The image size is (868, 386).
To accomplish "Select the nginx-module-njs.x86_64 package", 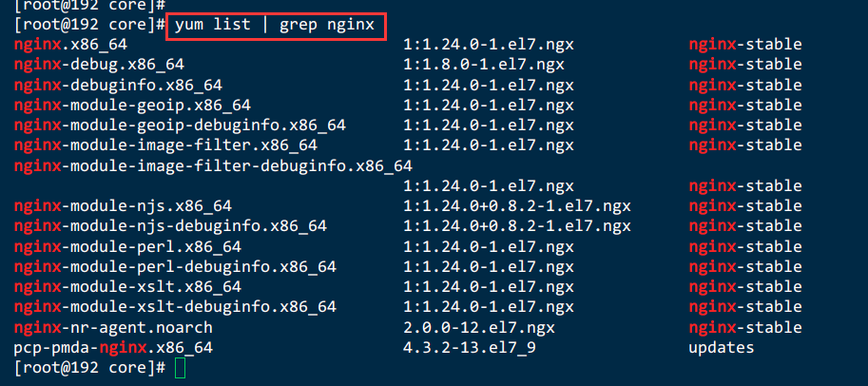I will [123, 206].
